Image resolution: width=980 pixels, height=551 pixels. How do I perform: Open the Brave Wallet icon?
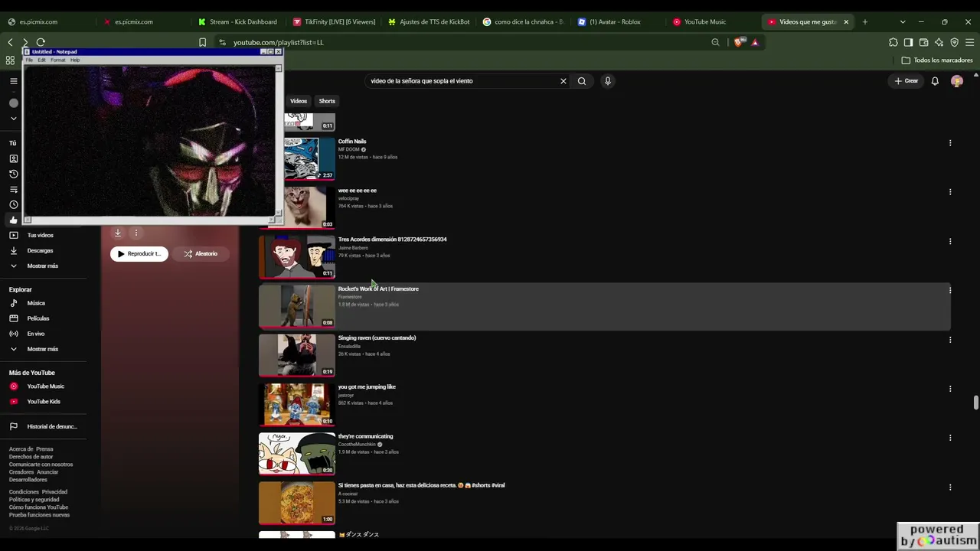(923, 42)
